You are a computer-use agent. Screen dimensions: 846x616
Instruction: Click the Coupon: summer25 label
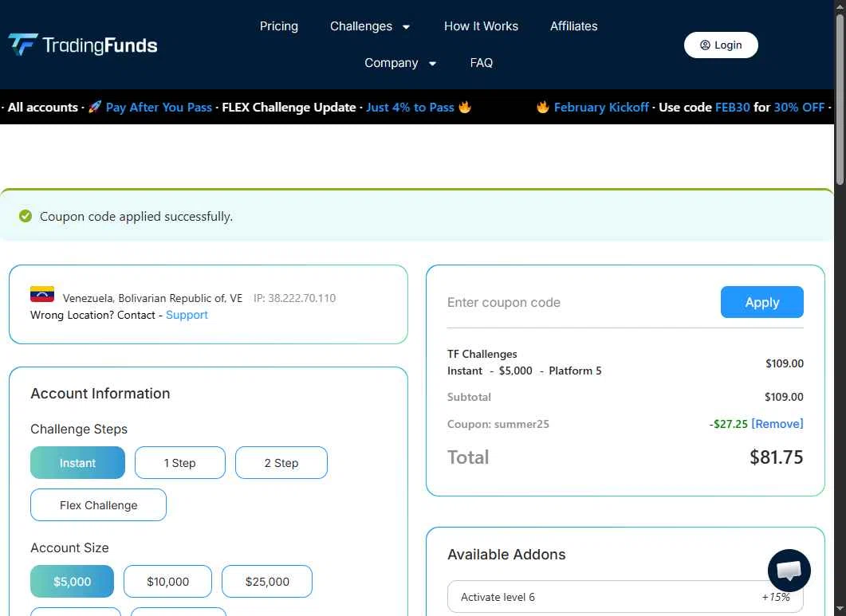tap(498, 424)
